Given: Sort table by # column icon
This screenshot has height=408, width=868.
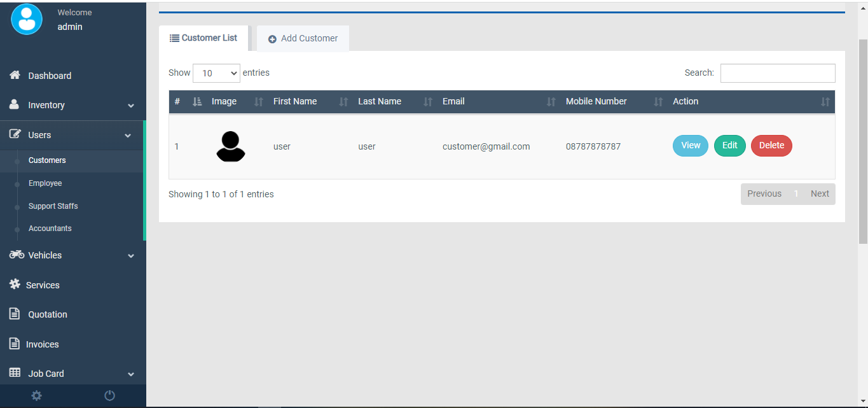Looking at the screenshot, I should click(197, 102).
